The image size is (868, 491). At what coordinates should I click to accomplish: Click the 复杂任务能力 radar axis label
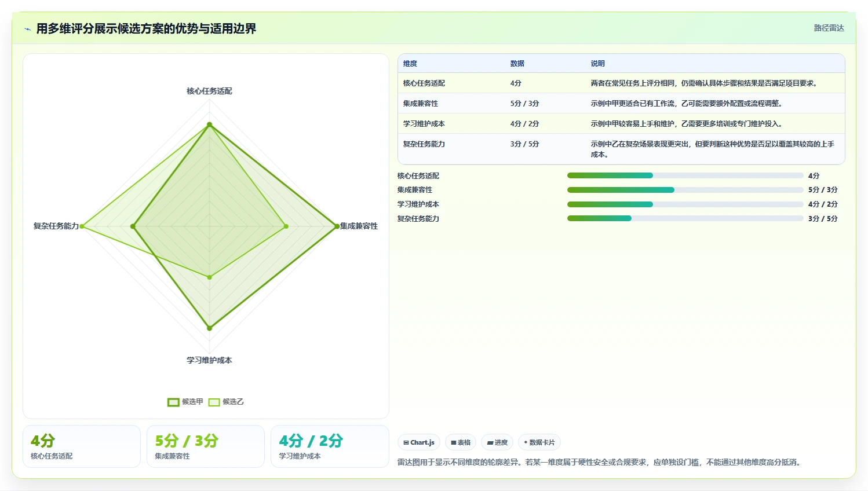(56, 226)
